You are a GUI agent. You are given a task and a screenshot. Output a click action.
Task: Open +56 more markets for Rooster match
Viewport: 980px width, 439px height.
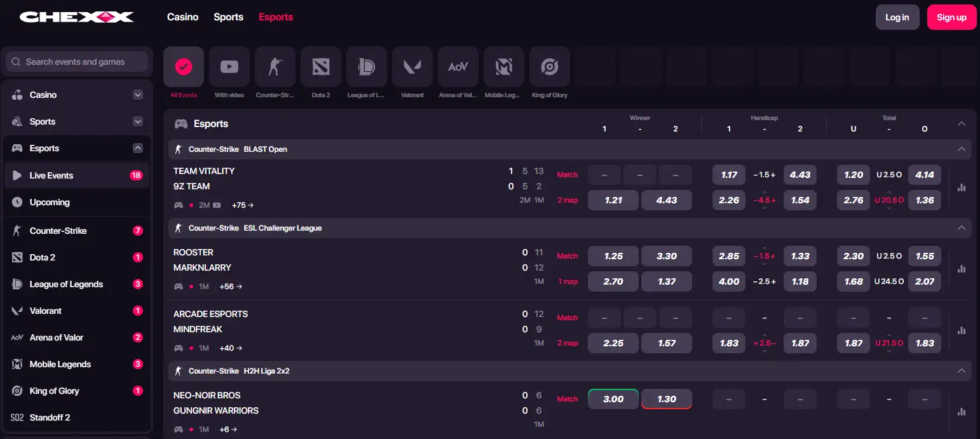click(231, 287)
